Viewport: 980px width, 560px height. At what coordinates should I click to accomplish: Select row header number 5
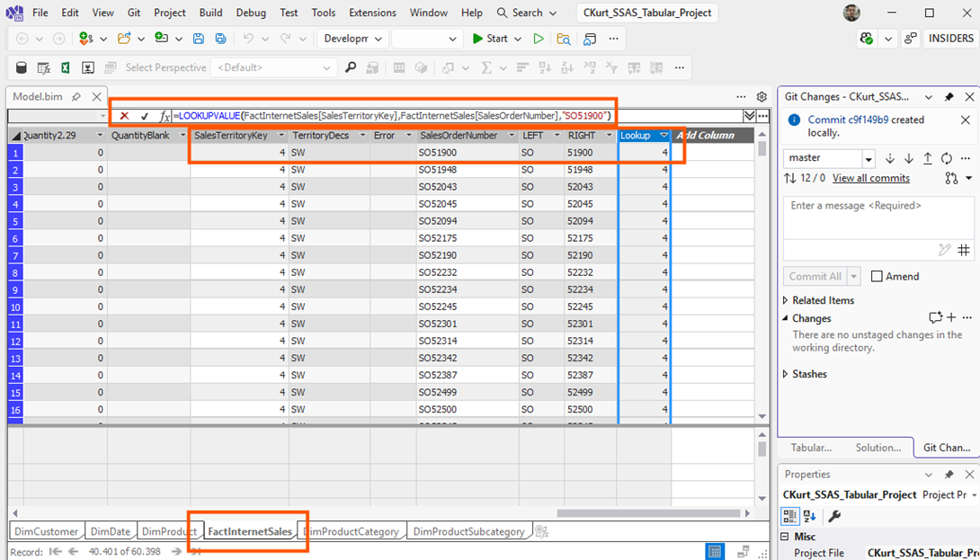pos(15,221)
